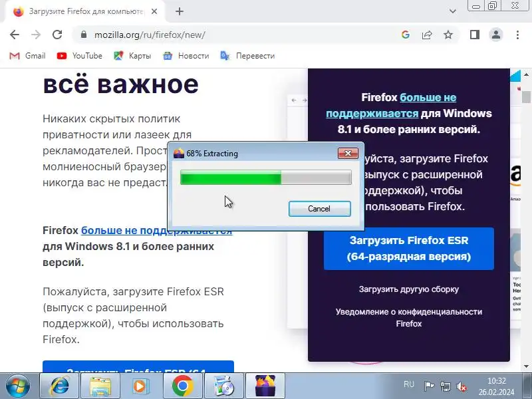Cancel the extraction in progress

tap(319, 209)
